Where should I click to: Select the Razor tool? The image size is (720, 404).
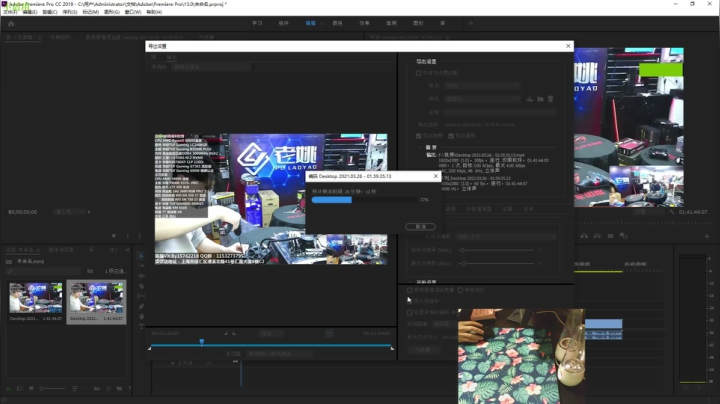141,286
